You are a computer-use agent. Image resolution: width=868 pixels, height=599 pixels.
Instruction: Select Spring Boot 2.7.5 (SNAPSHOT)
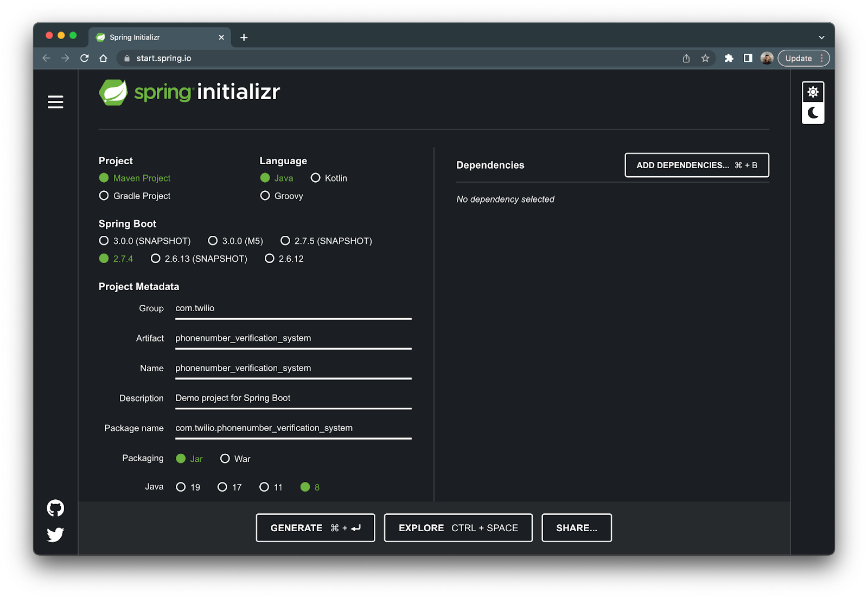tap(326, 241)
